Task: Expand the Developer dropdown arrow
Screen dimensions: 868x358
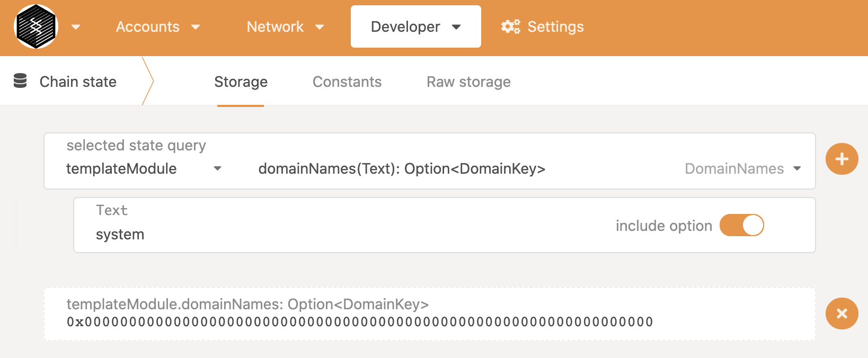Action: click(x=456, y=27)
